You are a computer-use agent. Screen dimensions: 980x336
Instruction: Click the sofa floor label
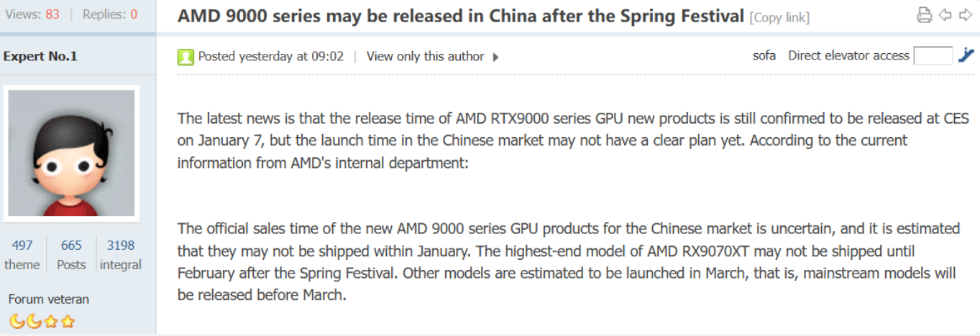click(764, 55)
